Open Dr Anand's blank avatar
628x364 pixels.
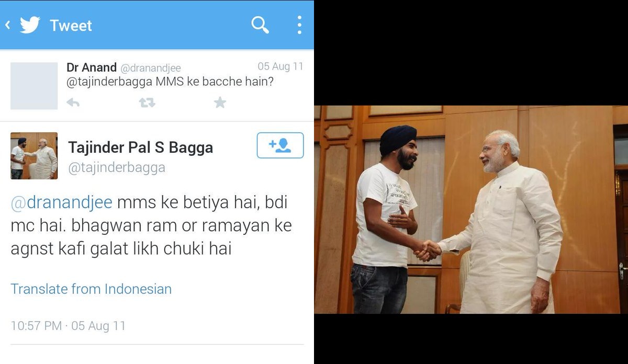coord(34,86)
